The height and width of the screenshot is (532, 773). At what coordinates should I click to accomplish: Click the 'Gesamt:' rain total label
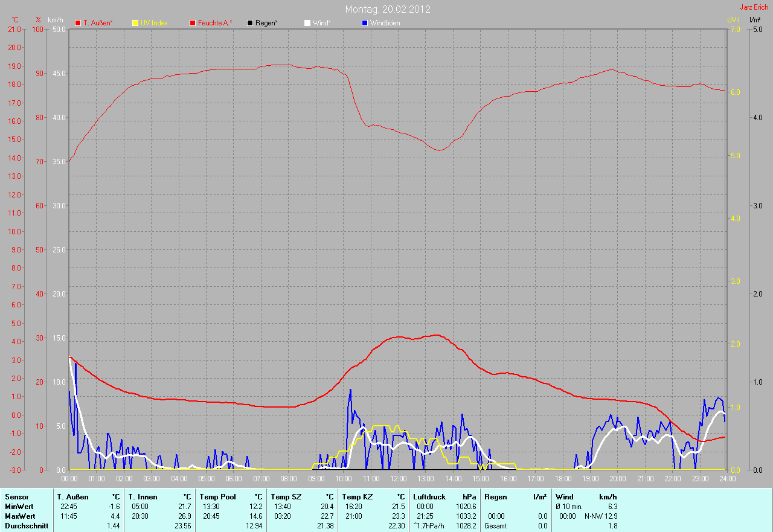[x=496, y=526]
